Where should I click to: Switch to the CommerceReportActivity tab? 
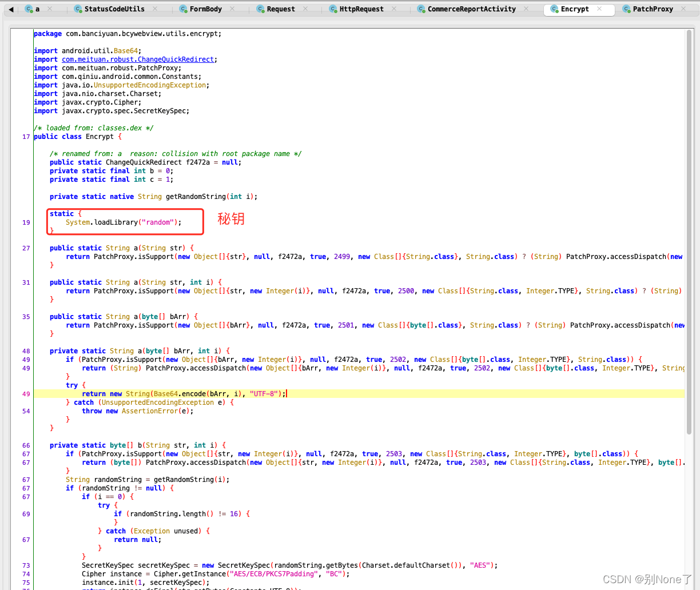[x=472, y=9]
